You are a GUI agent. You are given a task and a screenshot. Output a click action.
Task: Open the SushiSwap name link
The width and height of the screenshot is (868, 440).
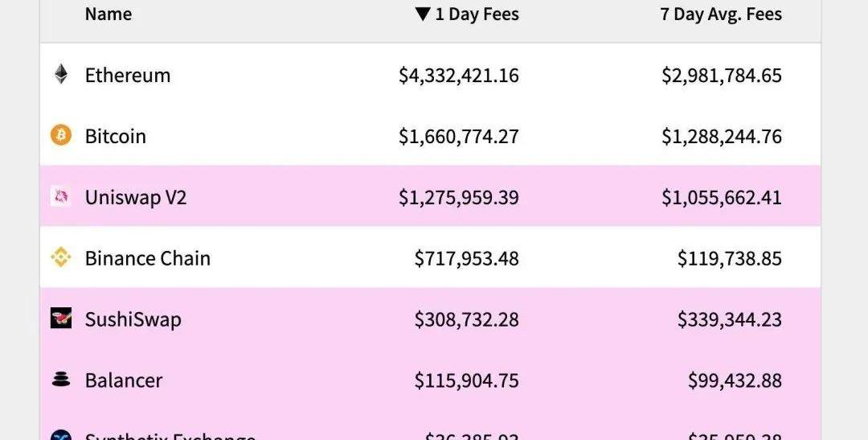pos(133,319)
